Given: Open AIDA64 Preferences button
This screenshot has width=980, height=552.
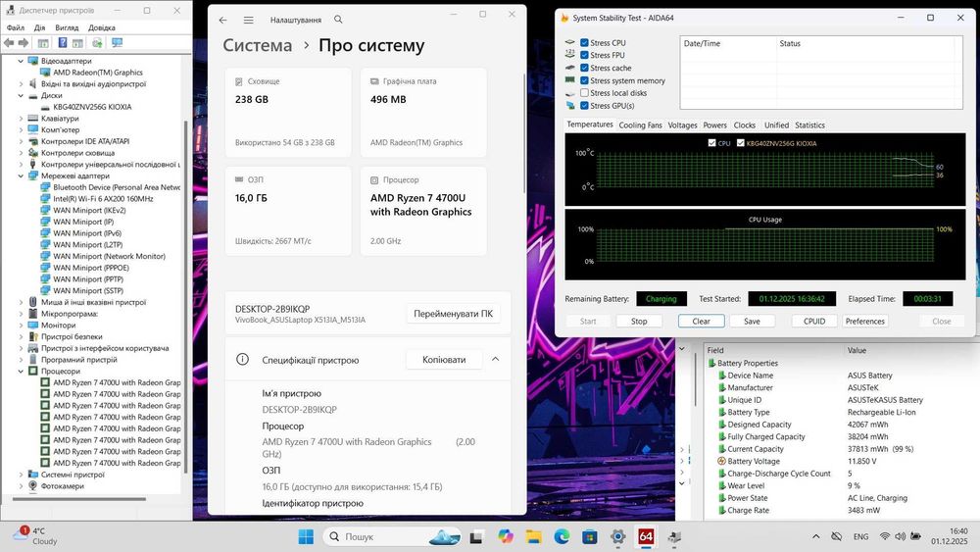Looking at the screenshot, I should (865, 322).
